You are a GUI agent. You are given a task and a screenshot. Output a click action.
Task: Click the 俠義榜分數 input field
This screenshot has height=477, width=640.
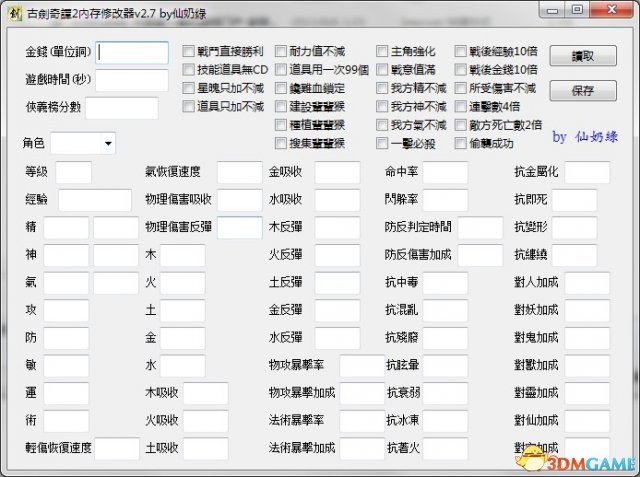[x=122, y=108]
